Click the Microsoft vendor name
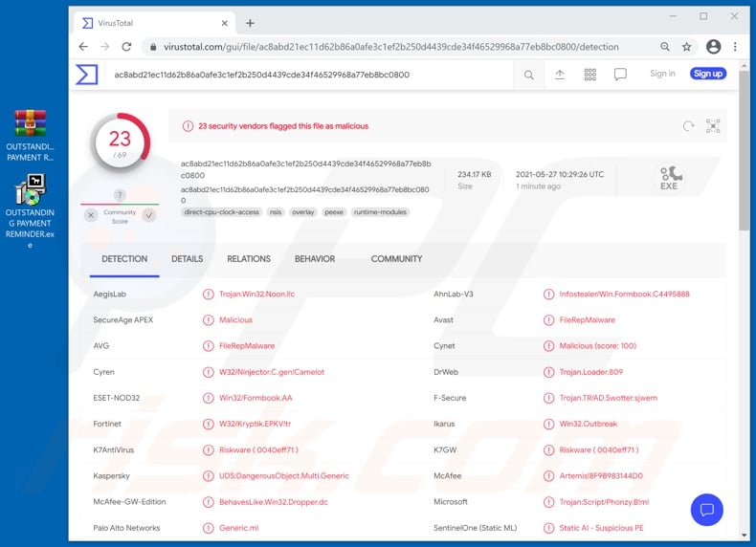This screenshot has height=547, width=756. [x=451, y=502]
